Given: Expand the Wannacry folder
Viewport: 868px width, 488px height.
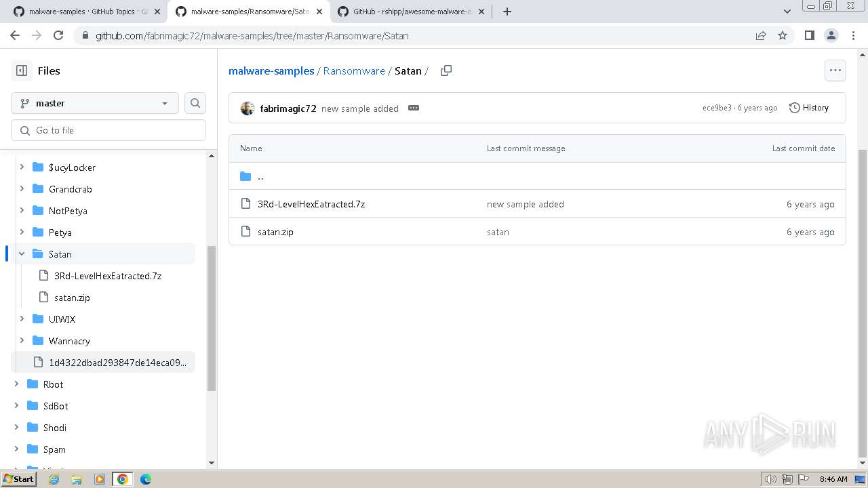Looking at the screenshot, I should pyautogui.click(x=22, y=341).
